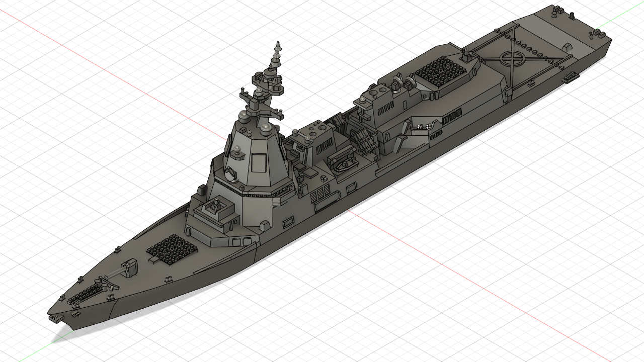Image resolution: width=644 pixels, height=362 pixels.
Task: Click the forward missile cell grid on bow deck
Action: [x=172, y=250]
